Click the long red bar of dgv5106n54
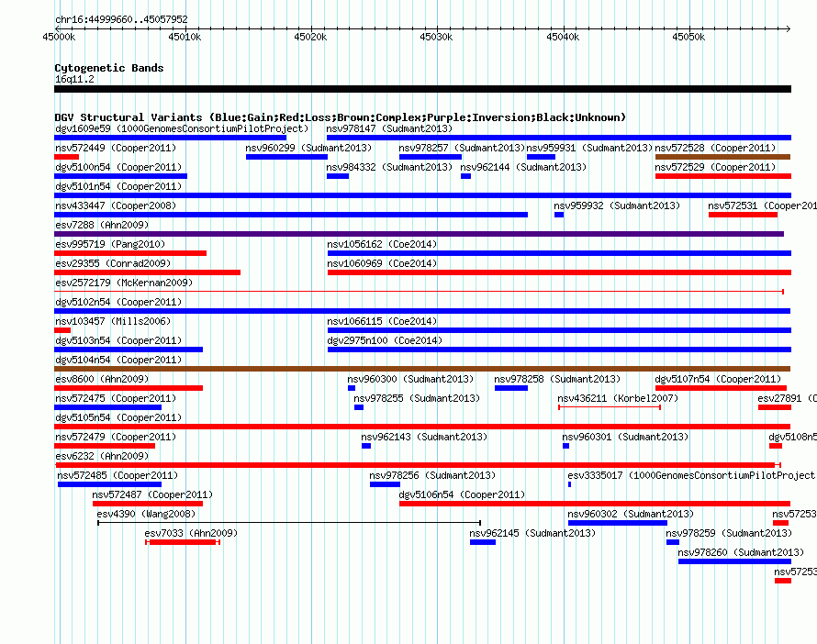The height and width of the screenshot is (644, 817). click(595, 504)
